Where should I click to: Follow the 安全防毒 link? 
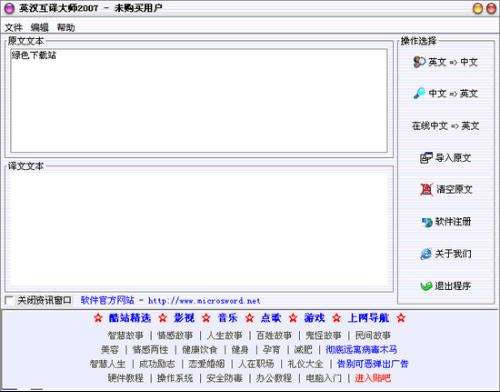tap(224, 378)
